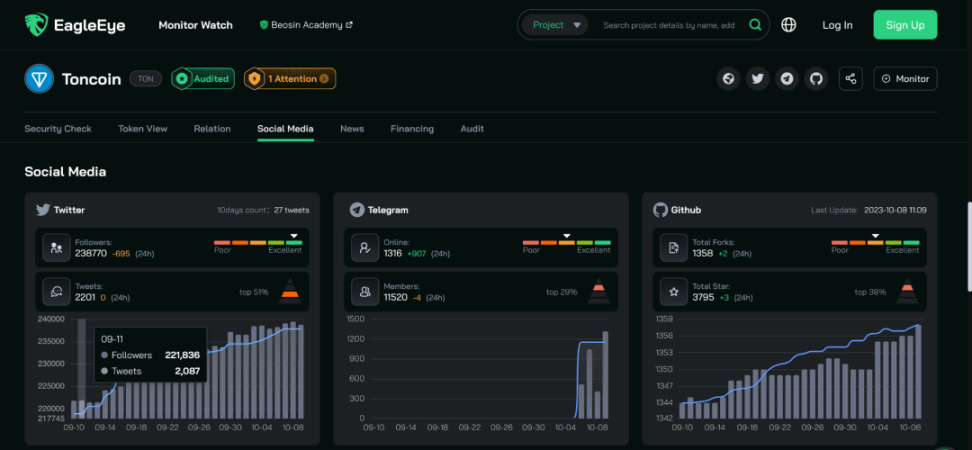Open Toncoin's Telegram icon in header

pos(787,79)
